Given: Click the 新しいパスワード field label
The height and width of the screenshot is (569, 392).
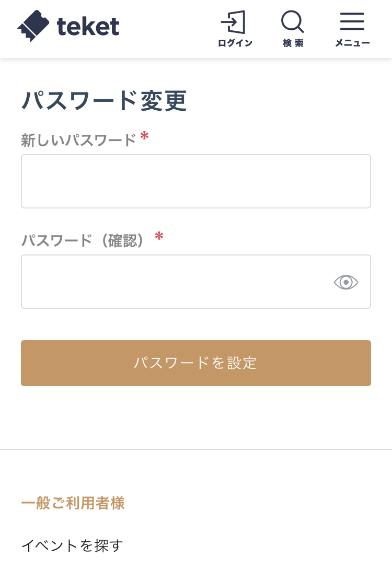Looking at the screenshot, I should pyautogui.click(x=78, y=140).
